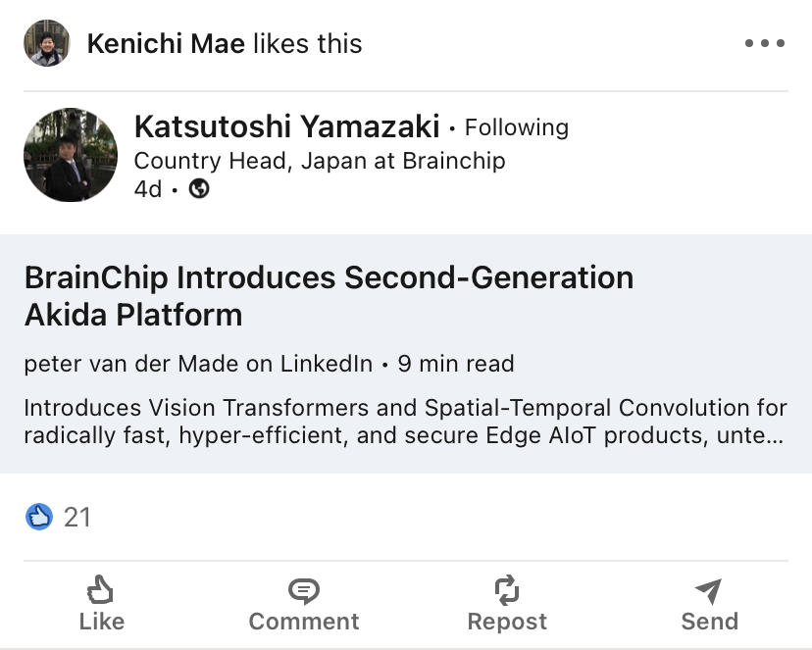The width and height of the screenshot is (812, 650).
Task: Click the '9 min read' label
Action: (455, 364)
